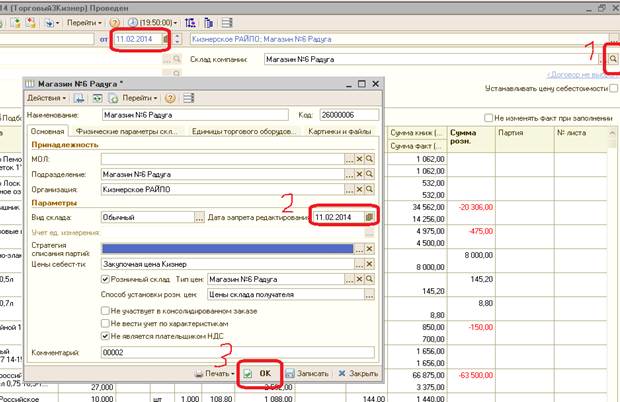Open calendar picker beside document date 11.02.2014

click(x=166, y=39)
